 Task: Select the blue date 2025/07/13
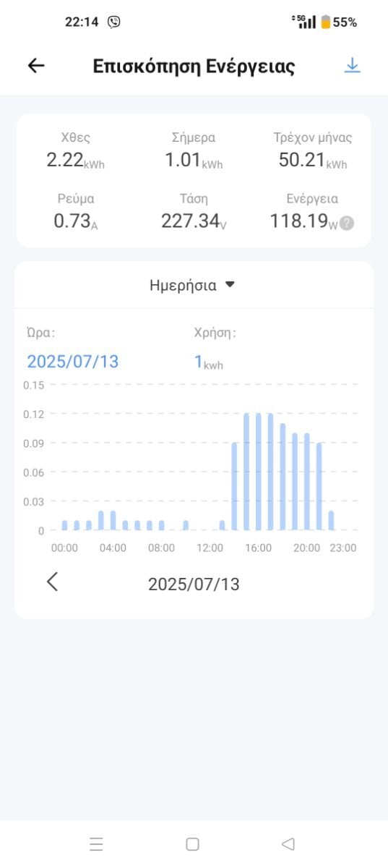pyautogui.click(x=72, y=362)
